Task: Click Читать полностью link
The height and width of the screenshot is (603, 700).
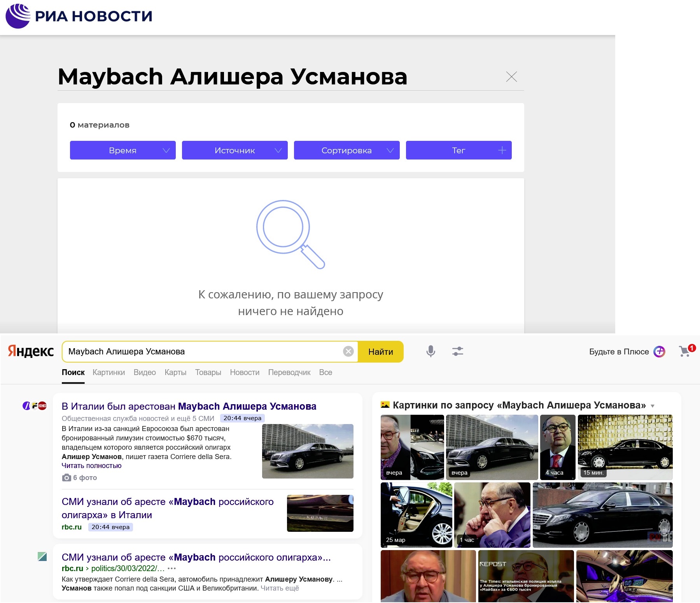Action: point(91,466)
